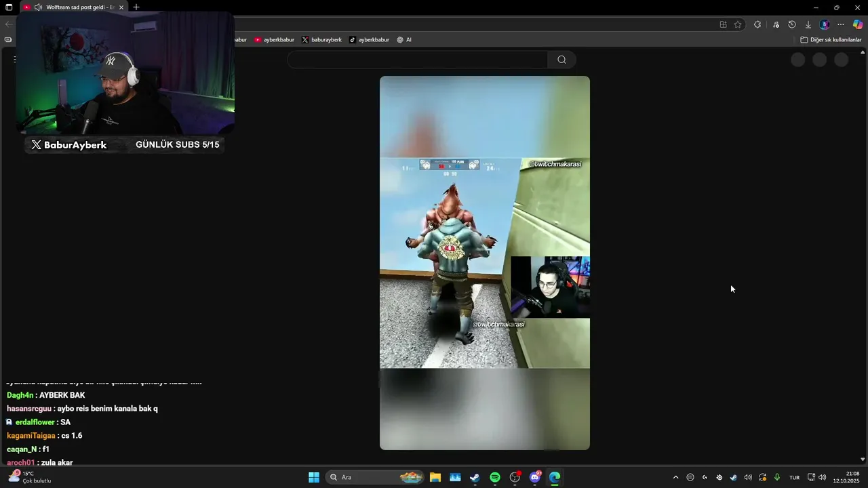This screenshot has width=868, height=488.
Task: Click scrollbar down arrow on page
Action: click(863, 459)
